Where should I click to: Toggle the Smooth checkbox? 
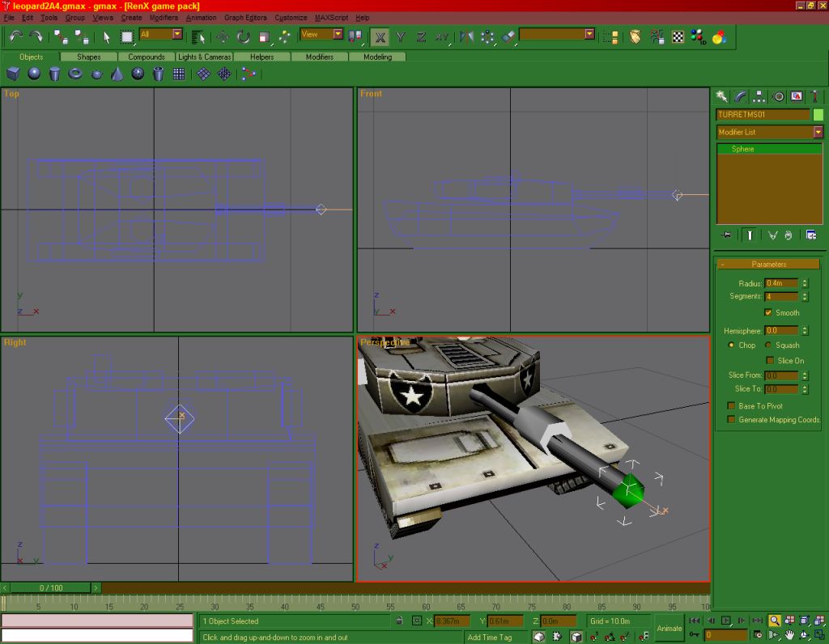coord(768,313)
